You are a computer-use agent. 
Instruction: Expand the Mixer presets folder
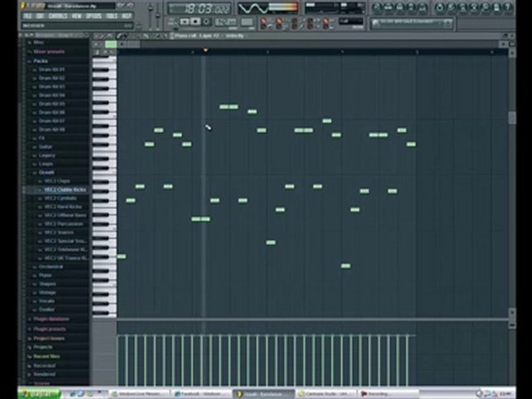[x=49, y=52]
